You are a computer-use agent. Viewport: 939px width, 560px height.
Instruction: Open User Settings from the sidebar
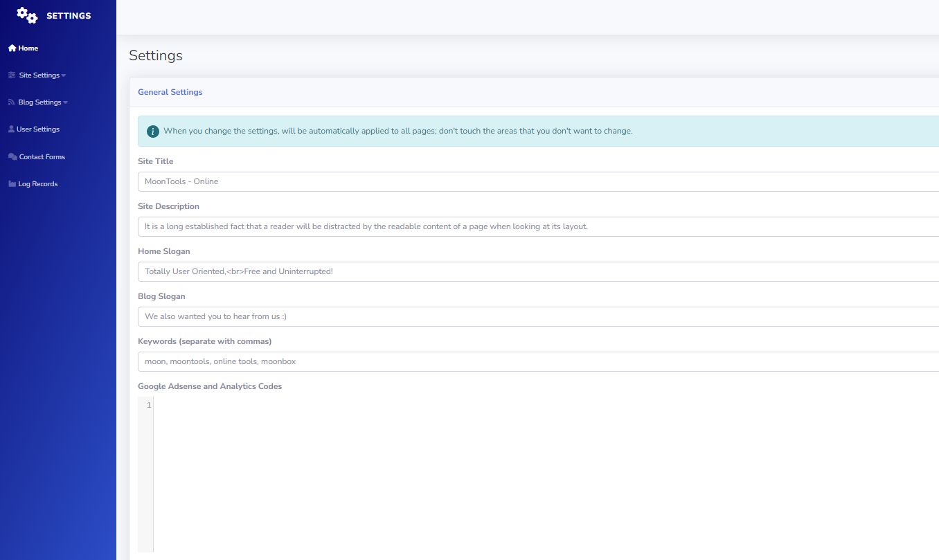pyautogui.click(x=34, y=129)
